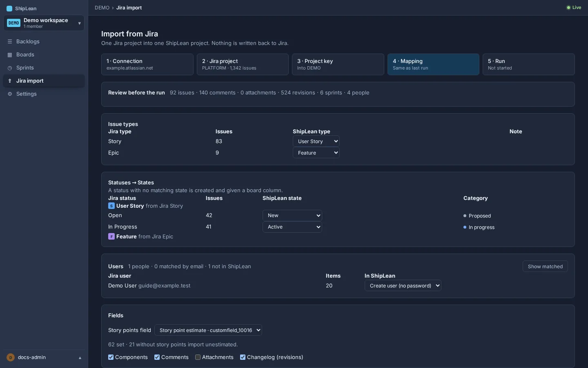Open the Create user (no password) dropdown
Image resolution: width=588 pixels, height=368 pixels.
(403, 286)
